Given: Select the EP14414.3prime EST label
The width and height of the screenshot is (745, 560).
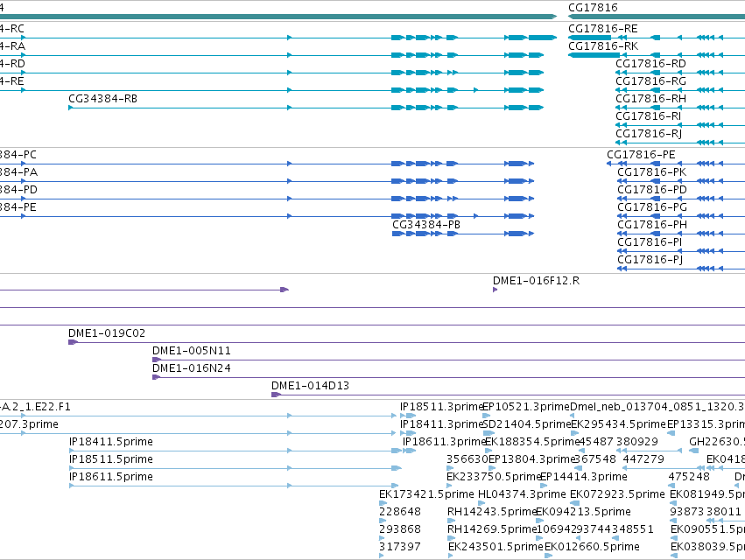Looking at the screenshot, I should pyautogui.click(x=584, y=477).
